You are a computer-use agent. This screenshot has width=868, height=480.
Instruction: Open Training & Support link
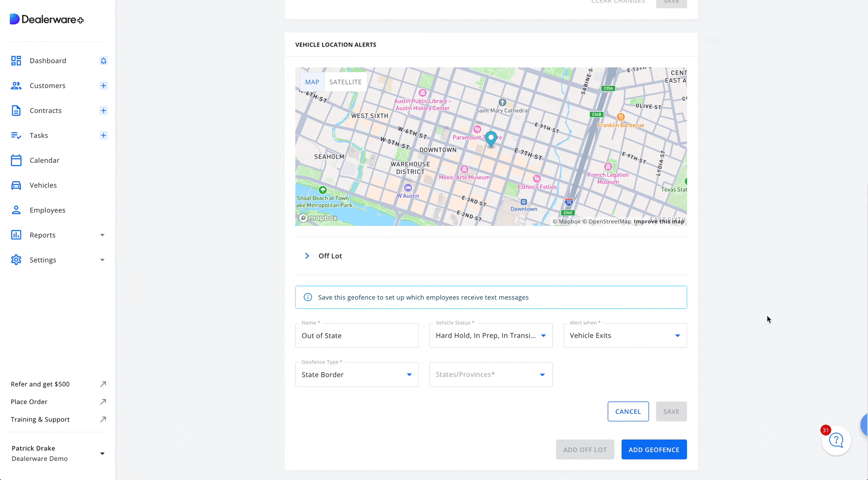pos(40,419)
